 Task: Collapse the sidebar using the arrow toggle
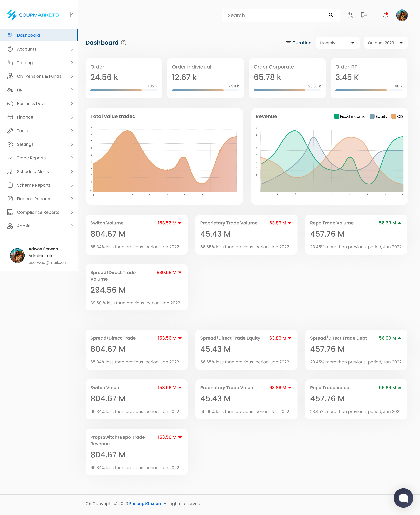pos(72,15)
